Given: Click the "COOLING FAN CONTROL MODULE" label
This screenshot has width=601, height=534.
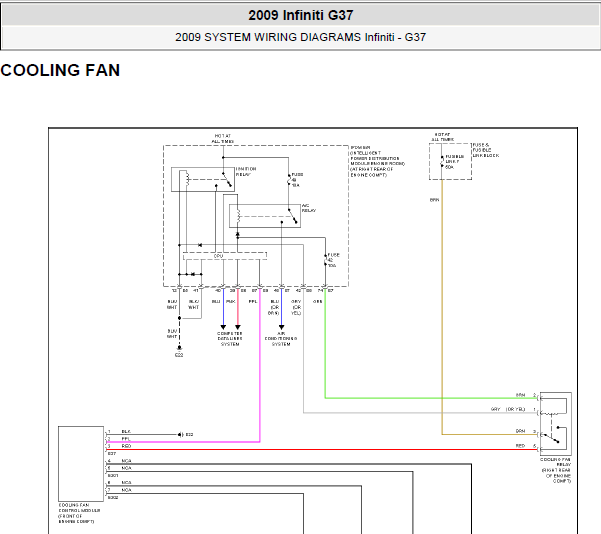Looking at the screenshot, I should pyautogui.click(x=79, y=513).
